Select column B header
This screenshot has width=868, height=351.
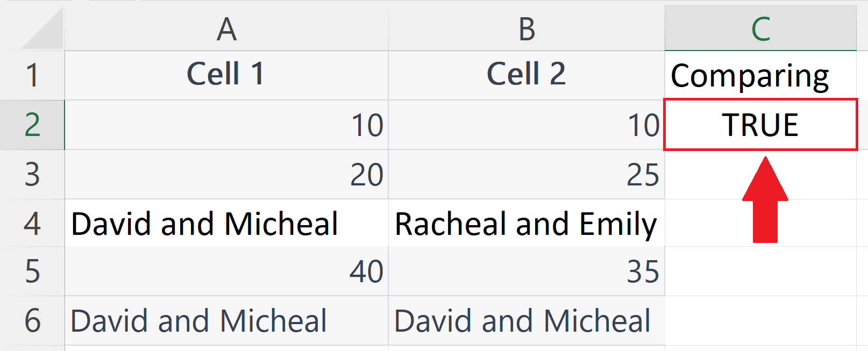[x=527, y=29]
